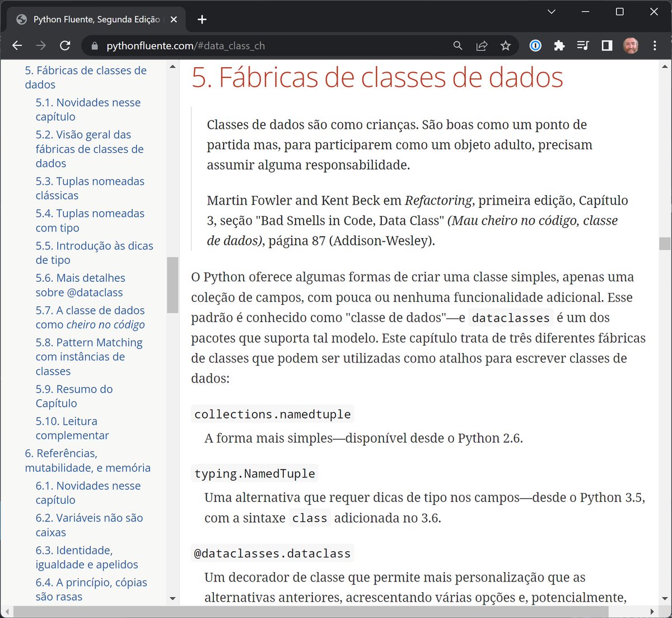Screen dimensions: 672x618
Task: Share the current page
Action: (x=482, y=45)
